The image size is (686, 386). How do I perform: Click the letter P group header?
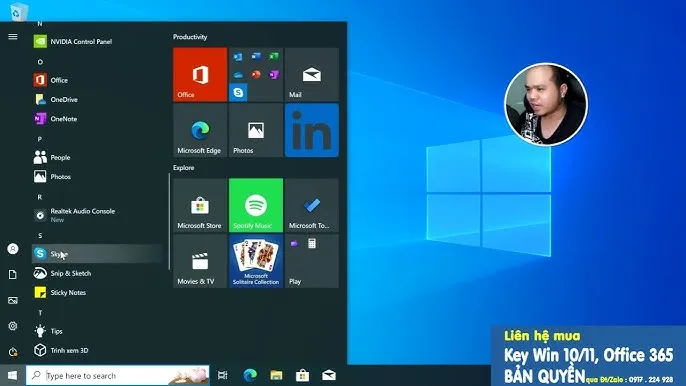pos(40,139)
